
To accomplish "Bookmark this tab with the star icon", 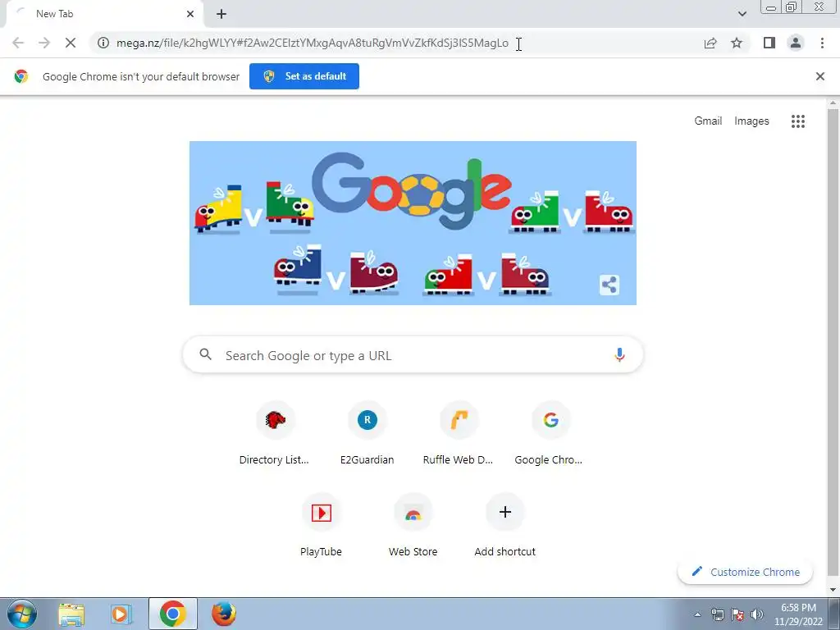I will (737, 43).
